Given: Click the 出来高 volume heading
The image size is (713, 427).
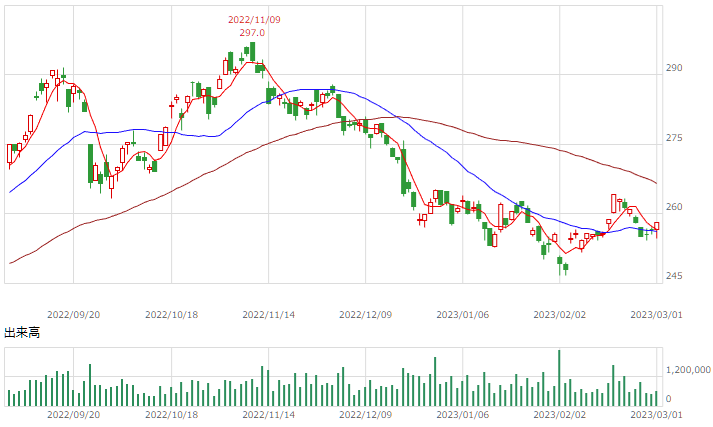Looking at the screenshot, I should [x=22, y=332].
